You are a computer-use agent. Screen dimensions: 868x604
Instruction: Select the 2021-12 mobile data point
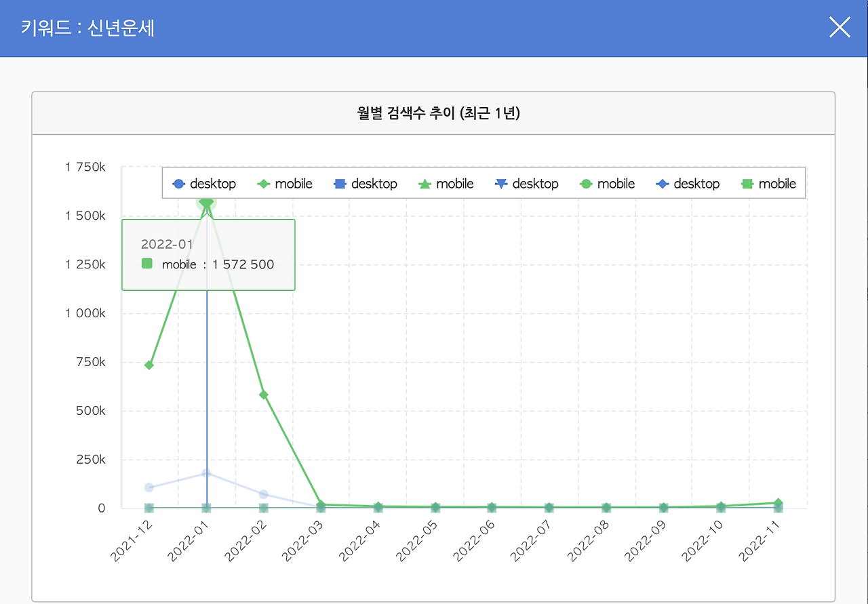pos(149,364)
